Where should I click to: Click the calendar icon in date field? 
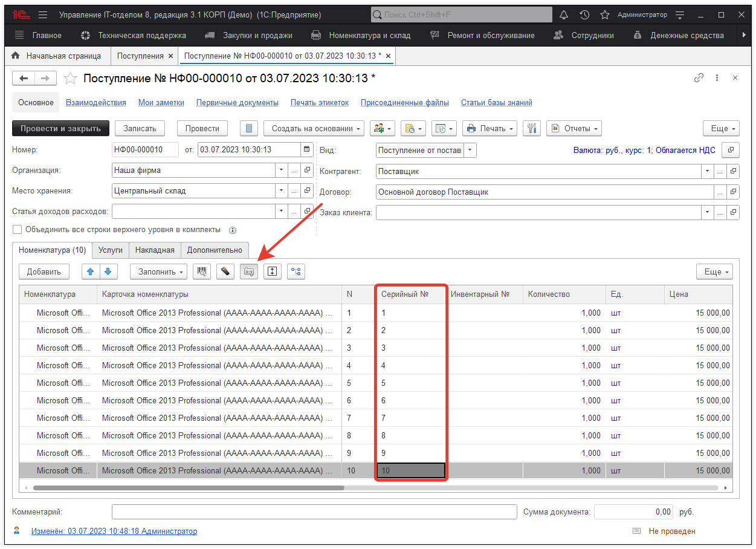307,150
